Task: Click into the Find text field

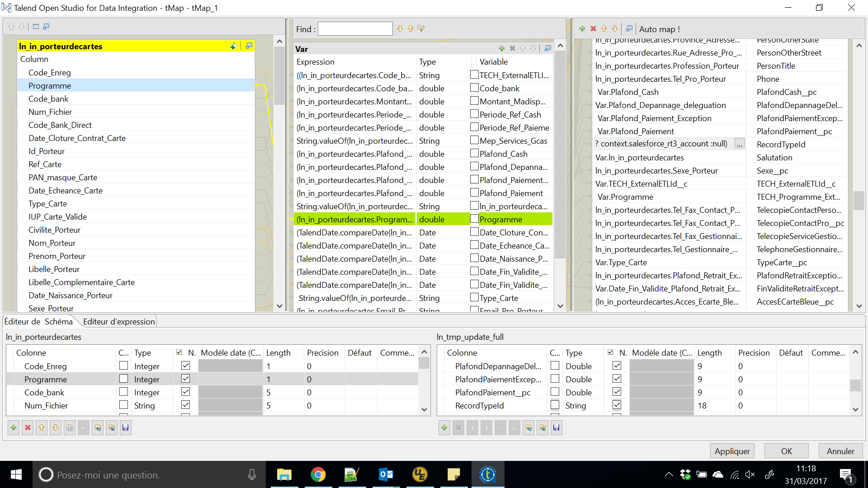Action: pyautogui.click(x=355, y=29)
